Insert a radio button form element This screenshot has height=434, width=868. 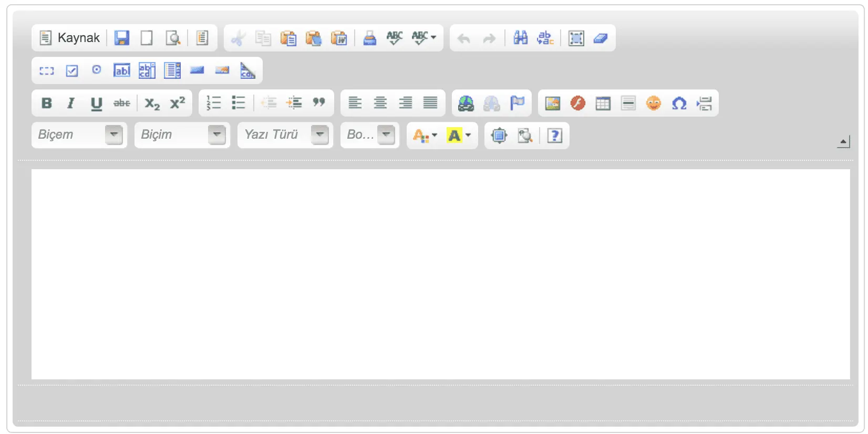click(x=97, y=70)
